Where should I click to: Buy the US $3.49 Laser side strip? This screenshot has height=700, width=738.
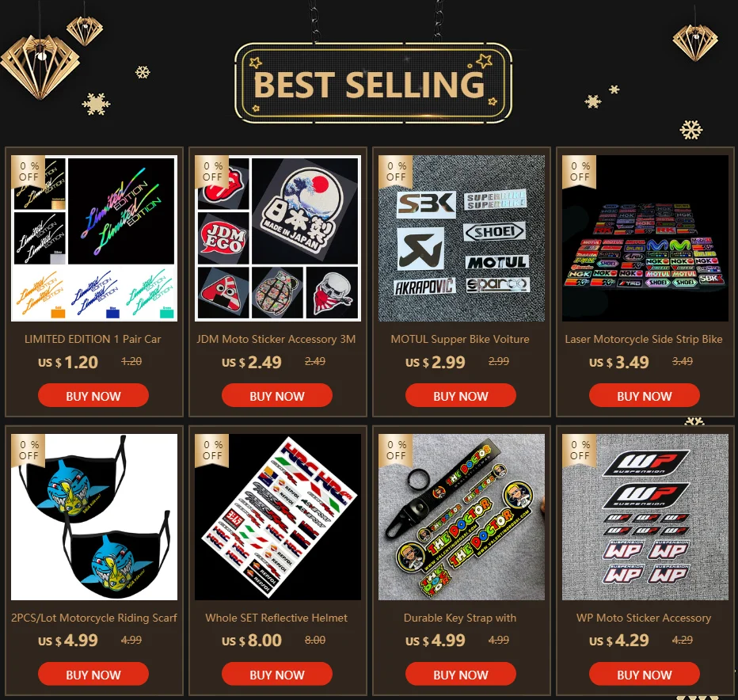pyautogui.click(x=645, y=395)
